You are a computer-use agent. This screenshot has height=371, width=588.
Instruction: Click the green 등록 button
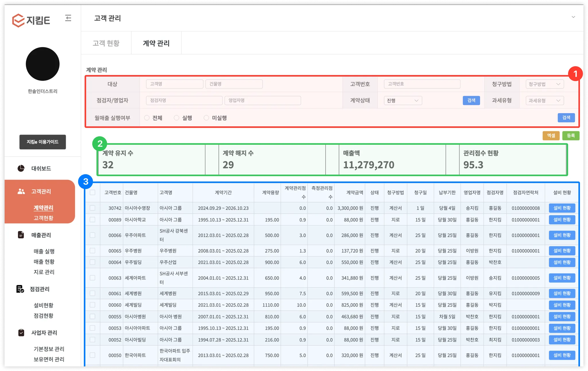570,136
